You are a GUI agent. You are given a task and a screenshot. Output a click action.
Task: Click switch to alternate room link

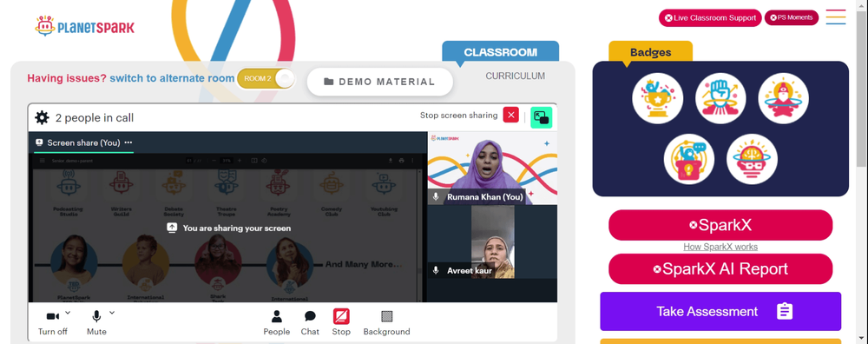[172, 79]
